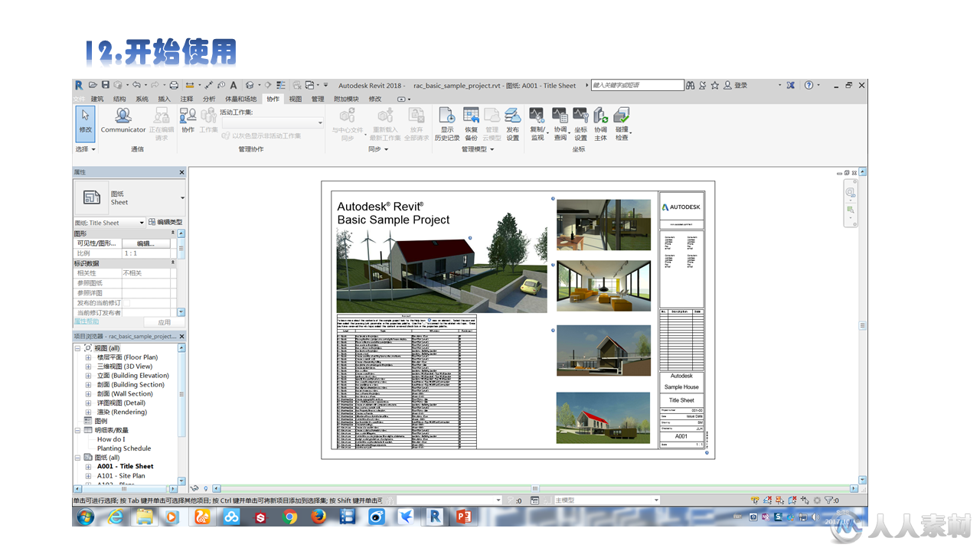This screenshot has height=551, width=980.
Task: Expand 三维视图 (3D View) tree node
Action: [x=89, y=367]
